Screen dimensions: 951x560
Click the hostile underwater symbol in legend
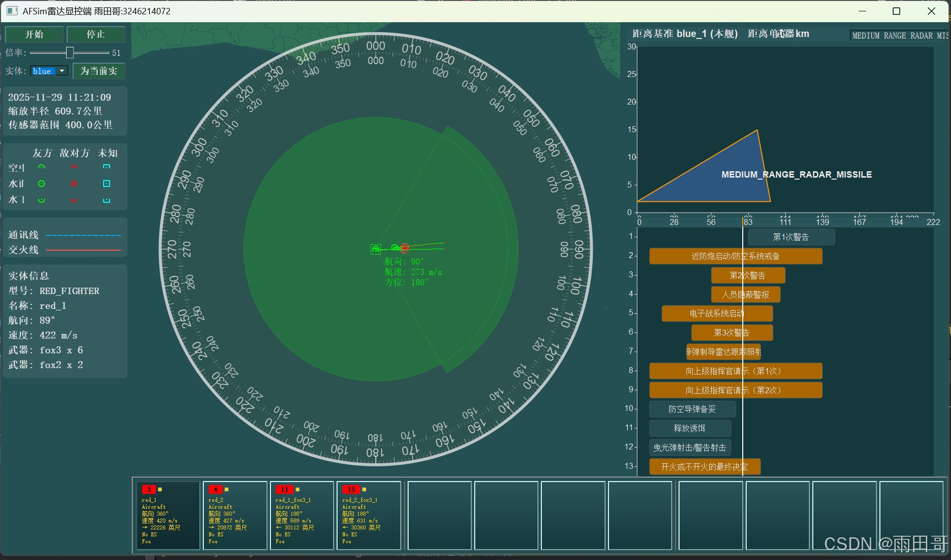(74, 200)
